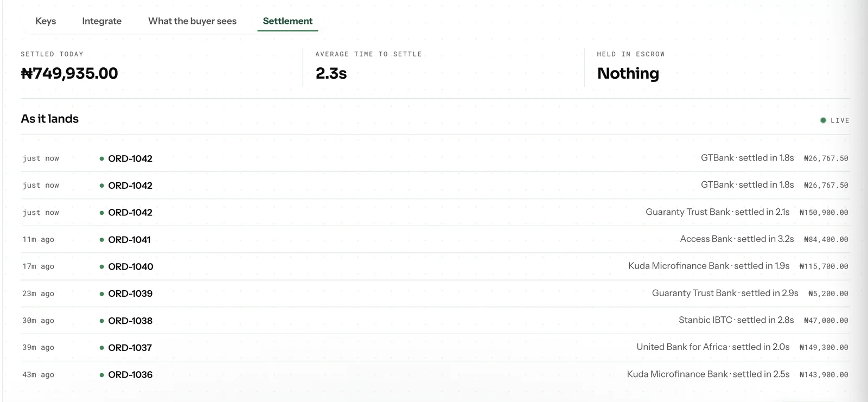Select order ORD-1036
Screen dimensions: 868x402
pyautogui.click(x=130, y=375)
